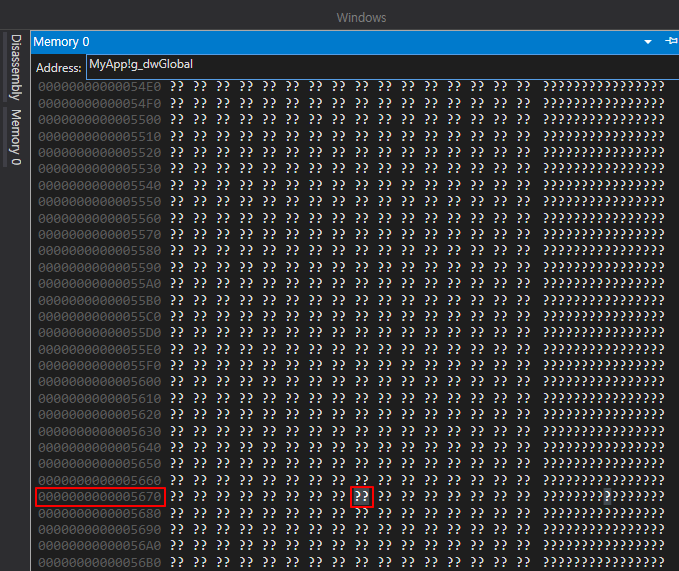Select address 0000000000005570

point(100,234)
